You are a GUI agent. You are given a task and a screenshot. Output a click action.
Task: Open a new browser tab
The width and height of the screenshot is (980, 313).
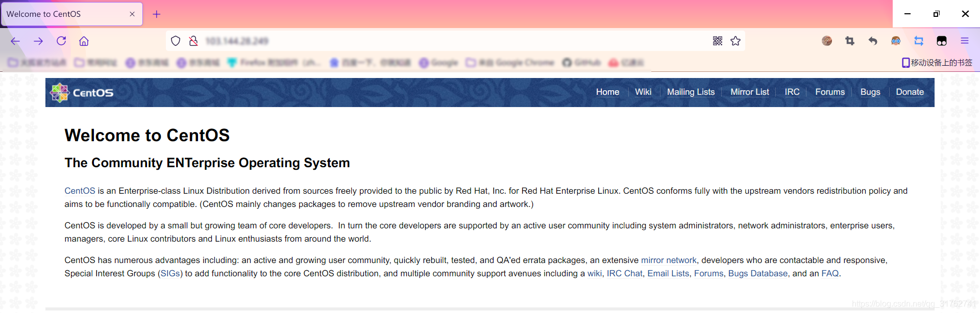(x=157, y=14)
